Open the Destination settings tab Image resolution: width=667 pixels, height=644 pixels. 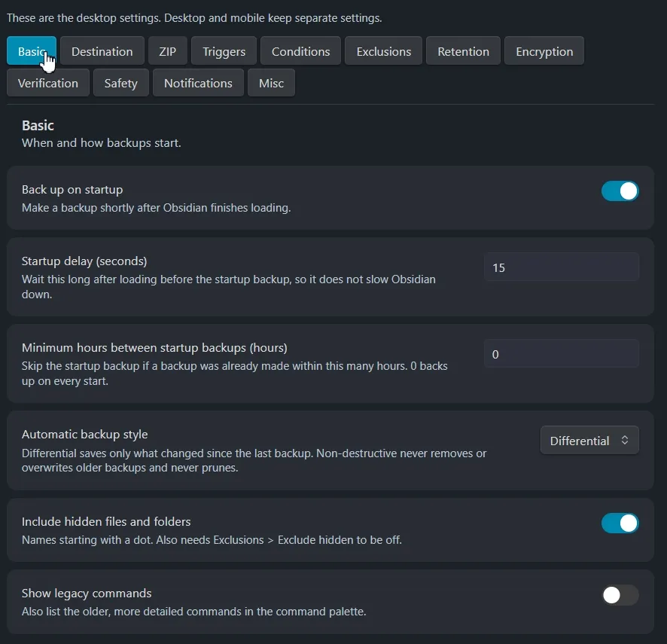tap(102, 51)
